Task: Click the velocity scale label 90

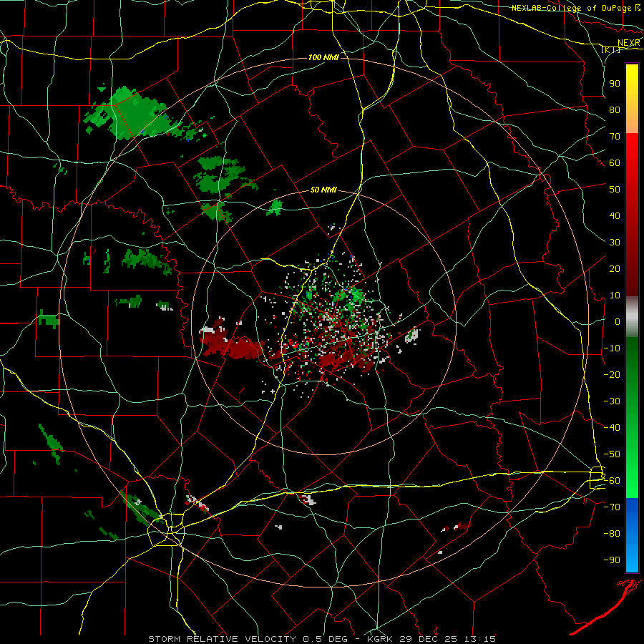Action: click(615, 84)
